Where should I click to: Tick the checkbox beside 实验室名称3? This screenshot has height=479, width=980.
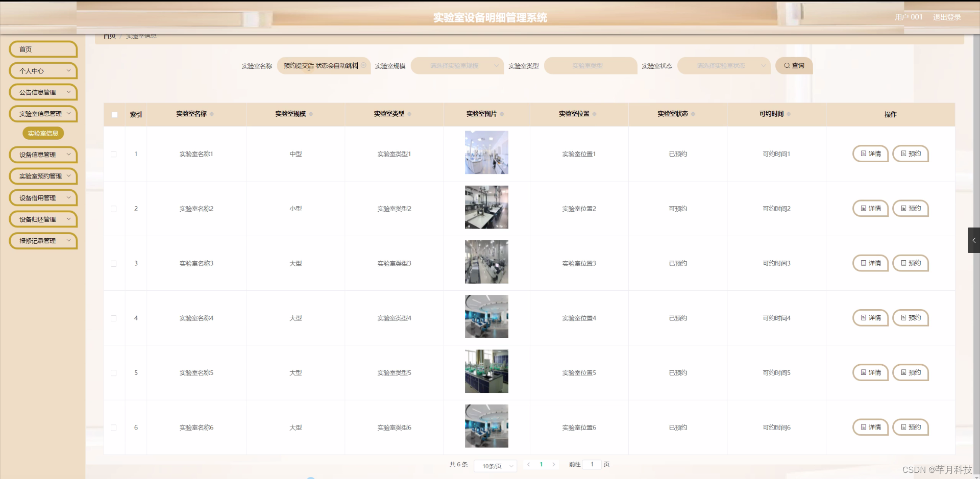click(114, 264)
